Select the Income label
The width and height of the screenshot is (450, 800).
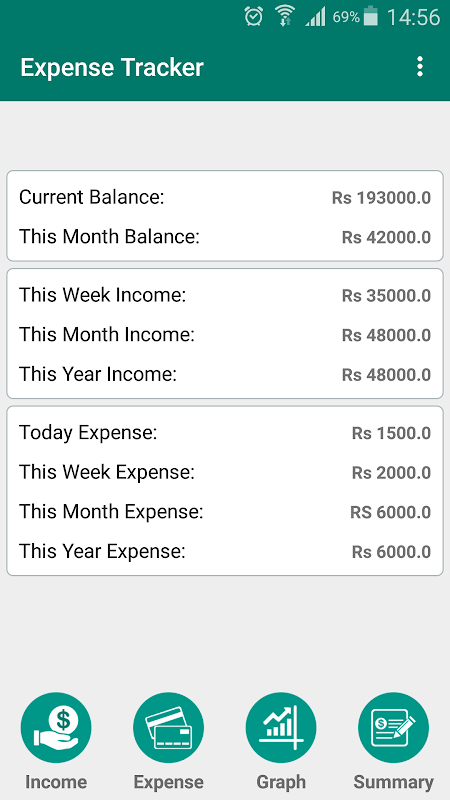(x=56, y=782)
